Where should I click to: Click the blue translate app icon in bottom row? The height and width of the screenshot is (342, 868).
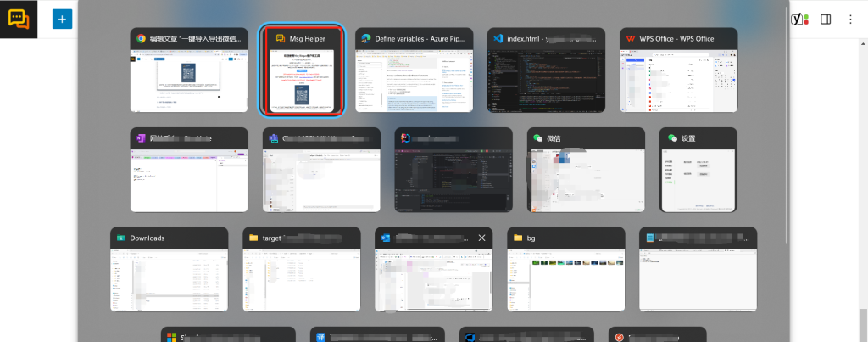(x=320, y=337)
